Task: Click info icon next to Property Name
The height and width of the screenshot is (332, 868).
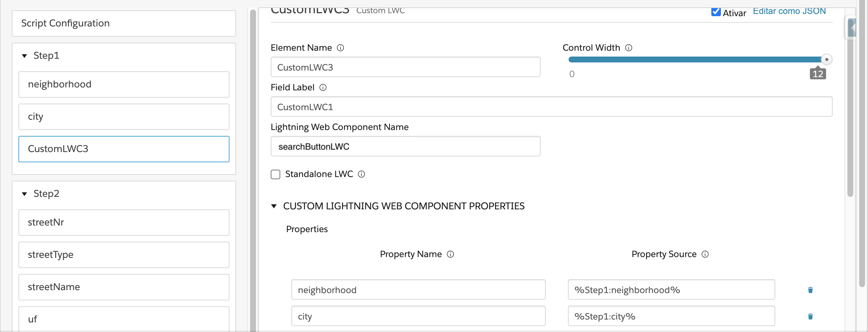Action: [x=451, y=254]
